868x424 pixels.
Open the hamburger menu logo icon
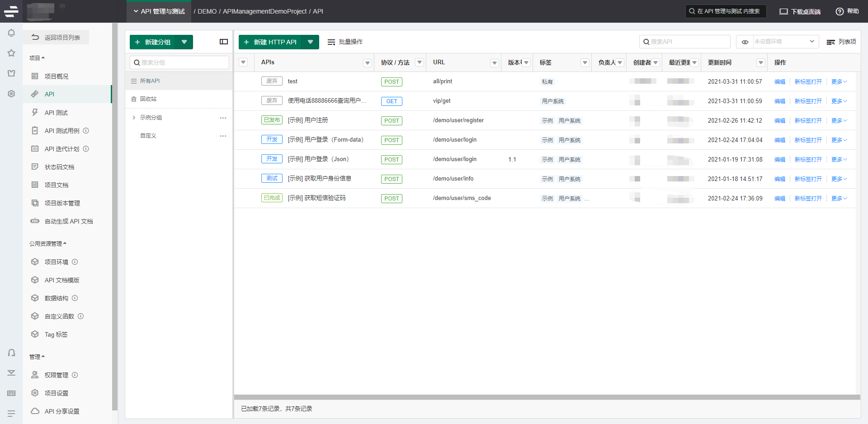click(11, 11)
